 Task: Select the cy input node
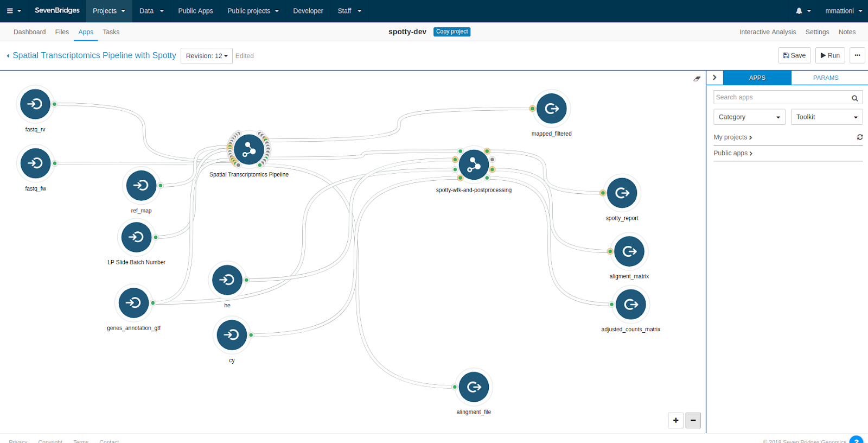point(232,335)
